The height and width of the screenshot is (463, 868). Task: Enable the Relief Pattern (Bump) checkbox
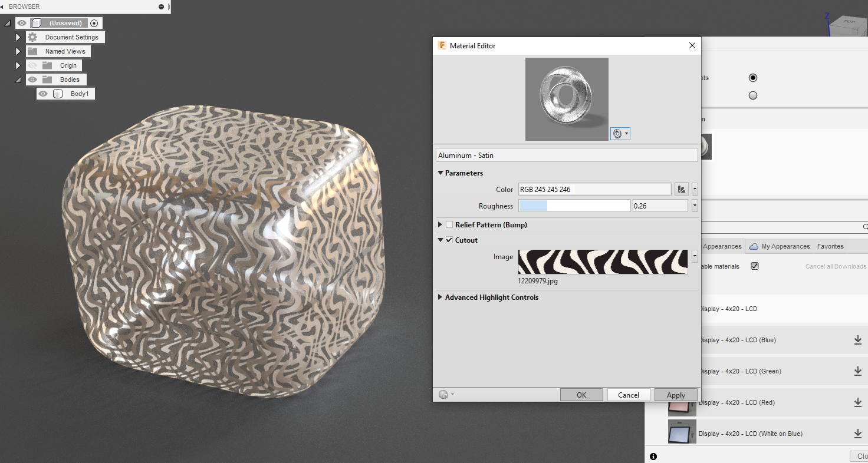tap(449, 224)
